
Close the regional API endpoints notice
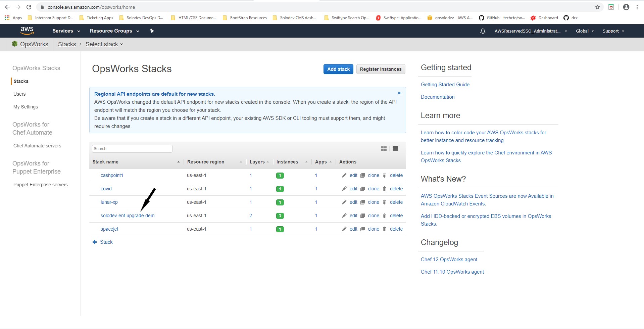[x=399, y=93]
